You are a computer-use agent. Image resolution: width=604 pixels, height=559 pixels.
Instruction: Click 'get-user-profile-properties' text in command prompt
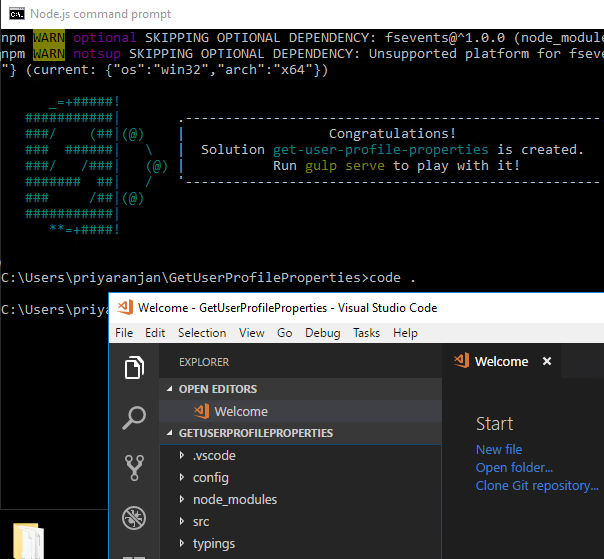tap(381, 149)
